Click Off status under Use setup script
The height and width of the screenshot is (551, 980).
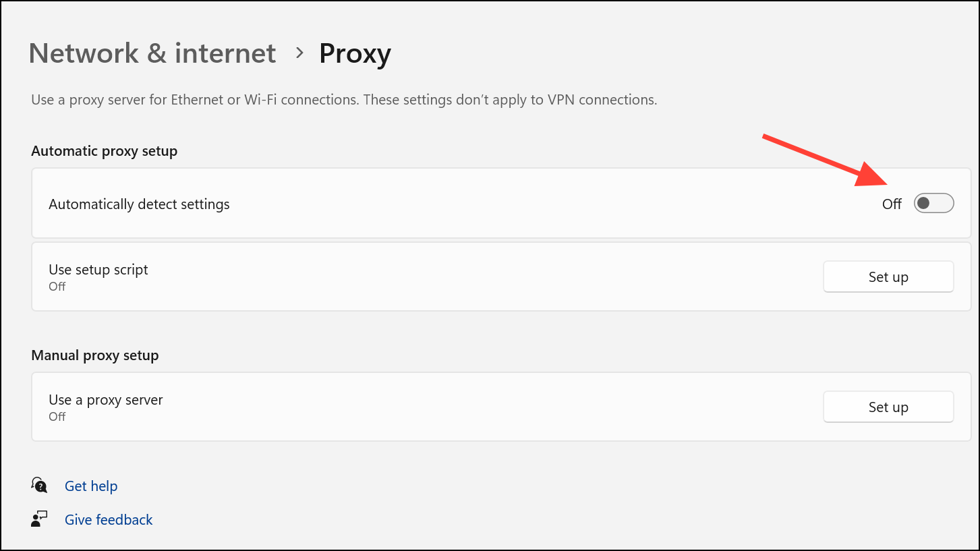pyautogui.click(x=57, y=286)
